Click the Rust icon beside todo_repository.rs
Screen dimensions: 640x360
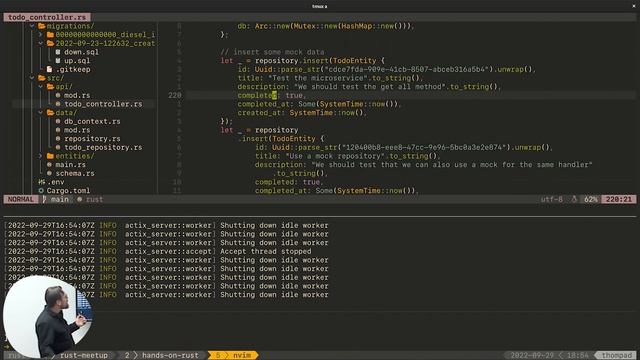[58, 147]
